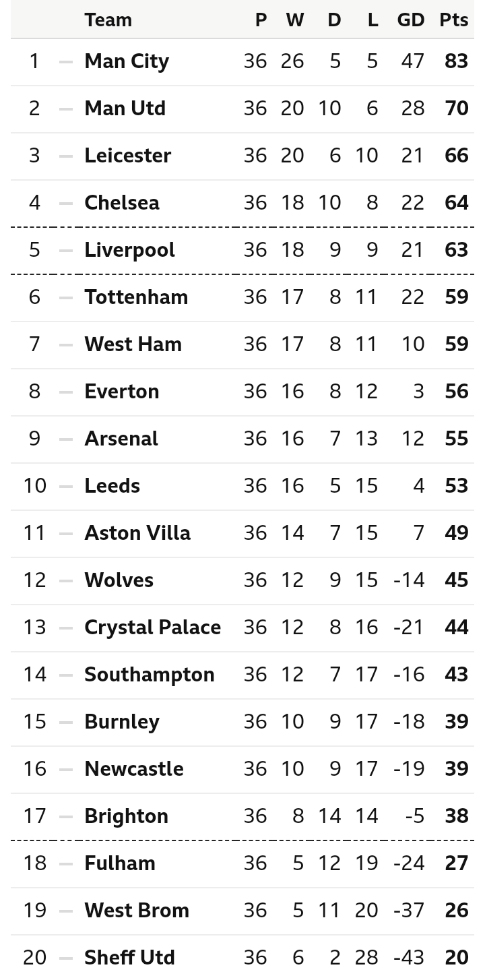Open the Man Utd team link
This screenshot has height=980, width=485.
pos(125,109)
